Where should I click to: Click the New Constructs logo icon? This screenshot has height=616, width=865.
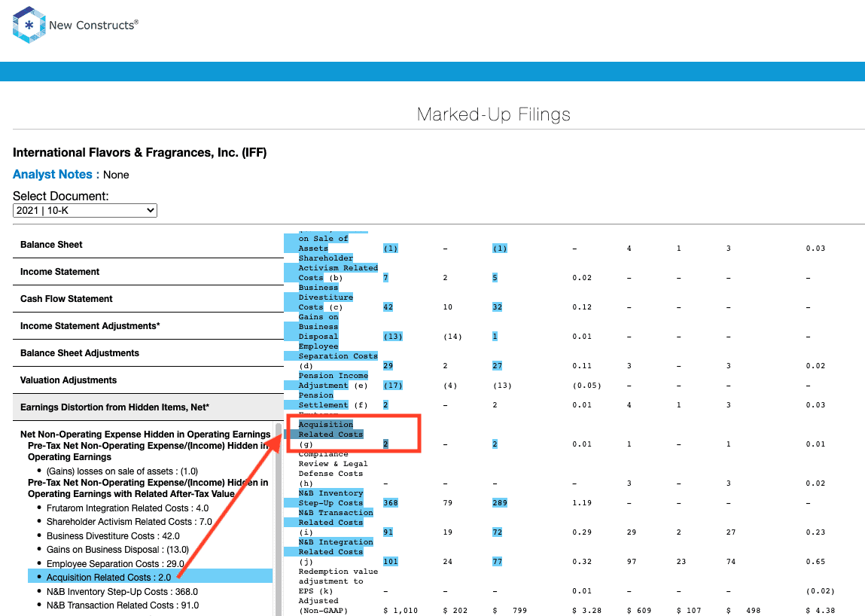coord(29,25)
